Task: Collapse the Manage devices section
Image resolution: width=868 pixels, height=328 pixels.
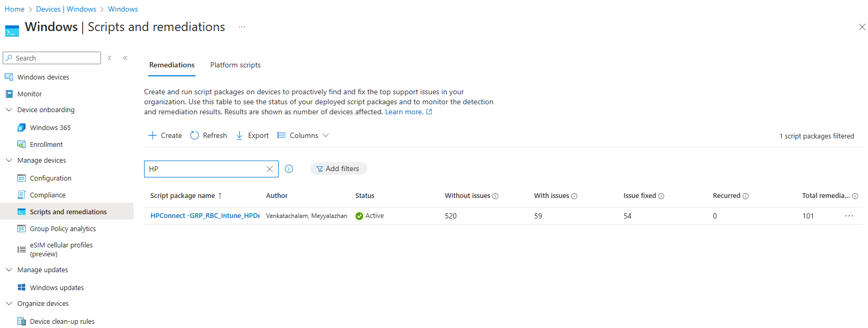Action: click(9, 161)
